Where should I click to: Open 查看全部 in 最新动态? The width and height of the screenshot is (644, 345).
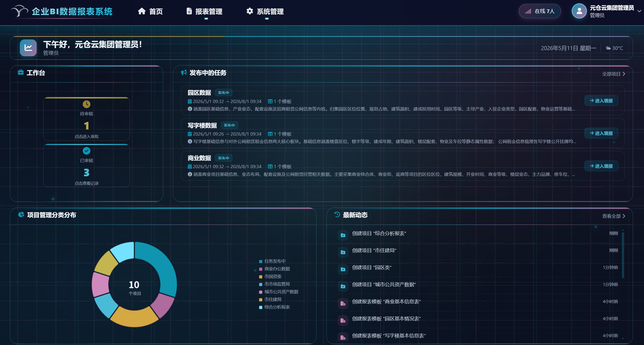coord(614,216)
